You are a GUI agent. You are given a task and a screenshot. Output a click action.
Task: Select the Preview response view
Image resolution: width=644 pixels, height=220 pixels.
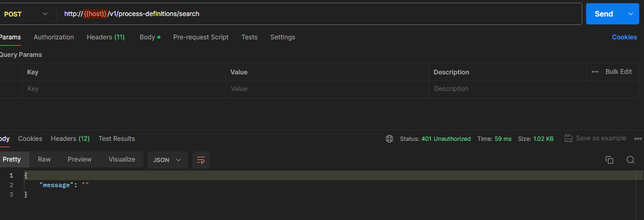coord(80,159)
